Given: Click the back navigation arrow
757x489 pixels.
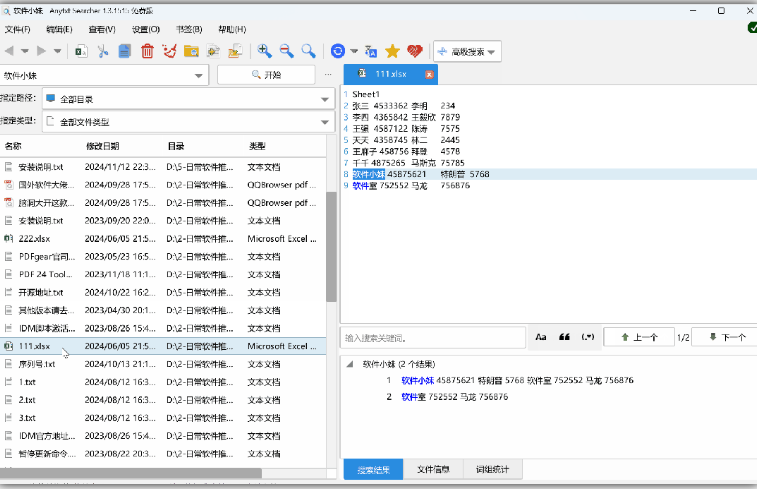Looking at the screenshot, I should 9,51.
